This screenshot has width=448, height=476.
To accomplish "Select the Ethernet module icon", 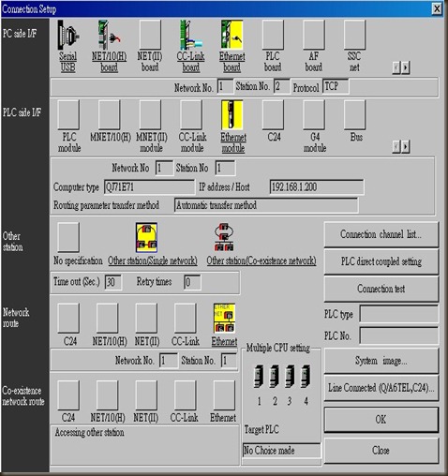I will (231, 115).
